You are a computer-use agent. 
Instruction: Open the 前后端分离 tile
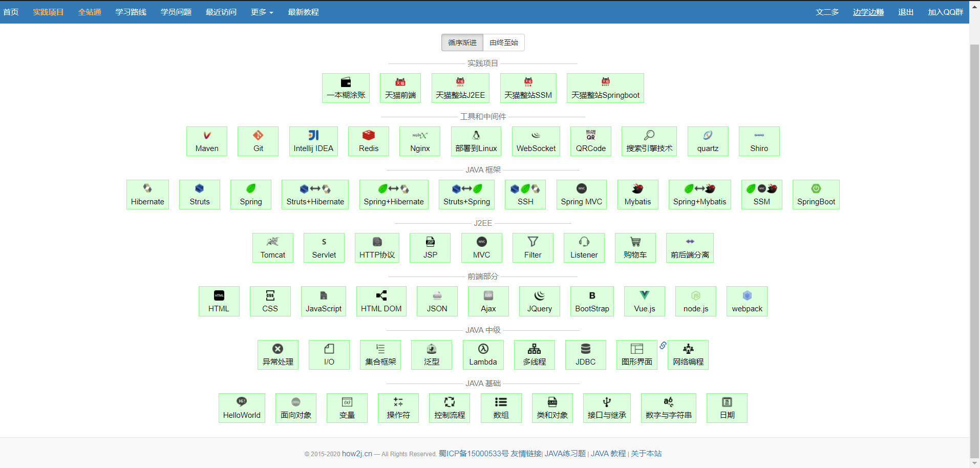tap(690, 248)
